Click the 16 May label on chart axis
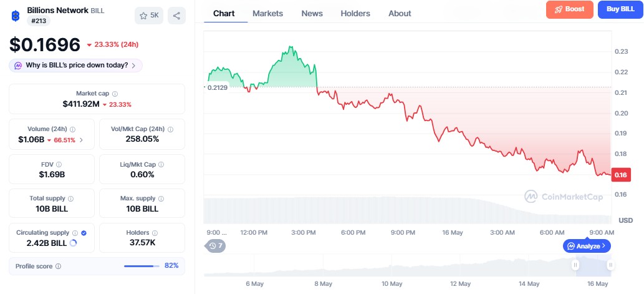The width and height of the screenshot is (644, 294). 453,233
